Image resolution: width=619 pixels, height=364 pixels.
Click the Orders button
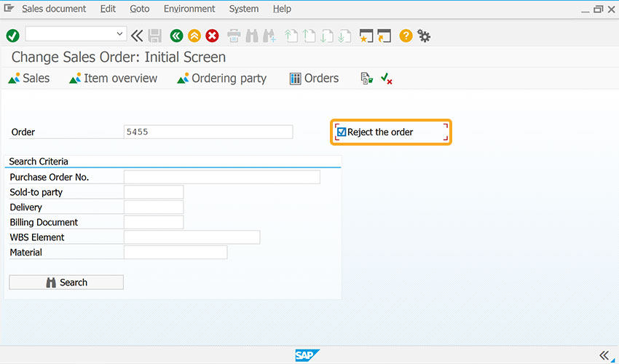coord(315,78)
